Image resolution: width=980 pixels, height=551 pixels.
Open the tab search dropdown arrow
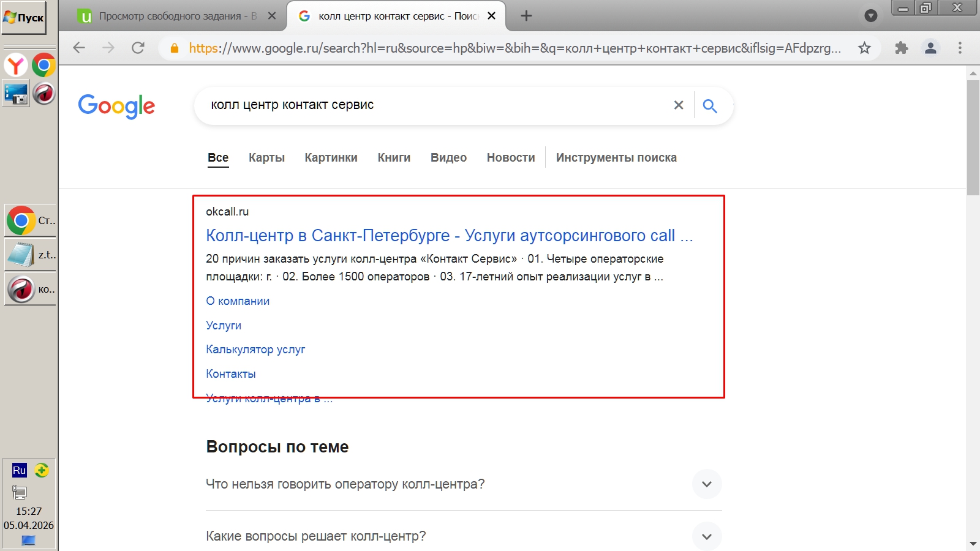click(x=870, y=16)
